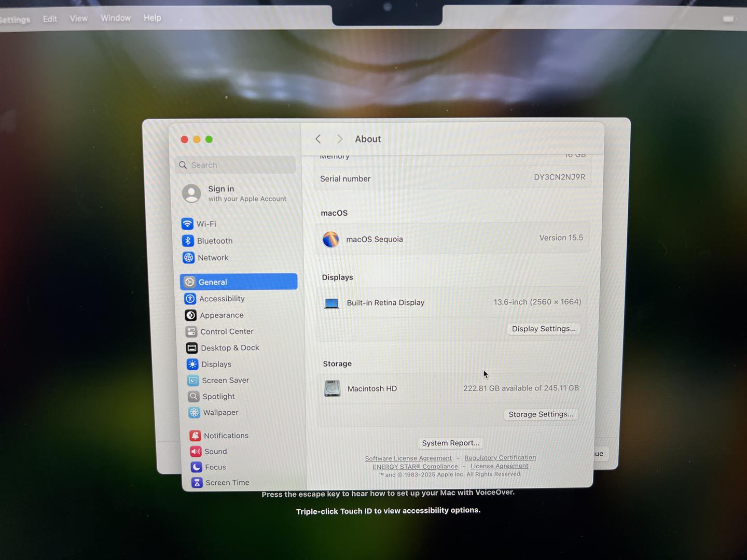Open Spotlight magnifier icon
This screenshot has width=747, height=560.
click(193, 396)
